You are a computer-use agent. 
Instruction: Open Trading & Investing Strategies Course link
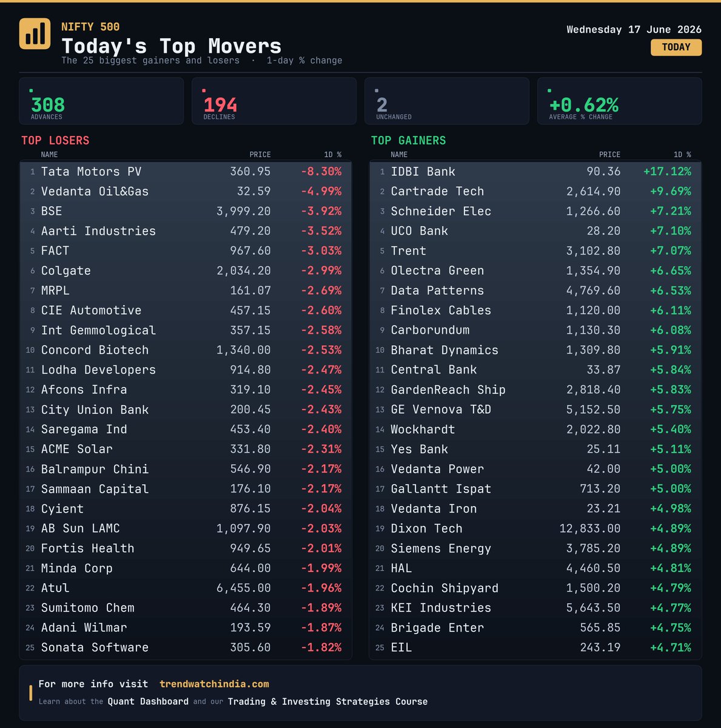tap(327, 701)
